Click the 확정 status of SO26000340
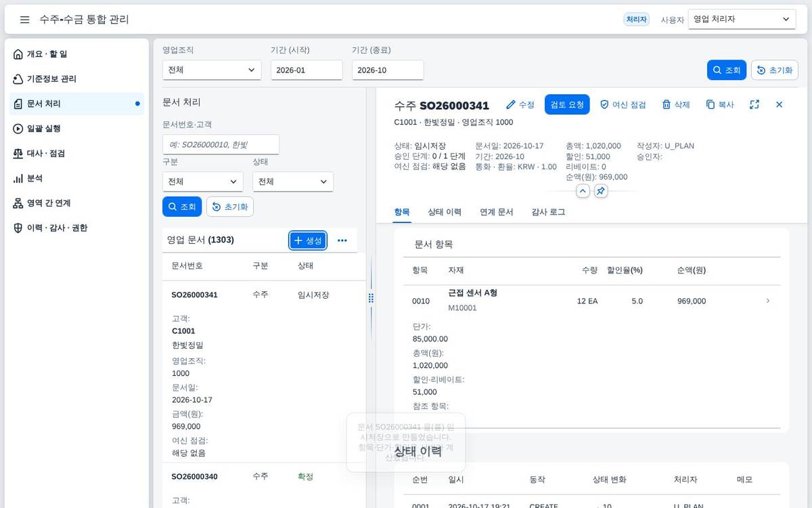This screenshot has height=508, width=812. (305, 476)
